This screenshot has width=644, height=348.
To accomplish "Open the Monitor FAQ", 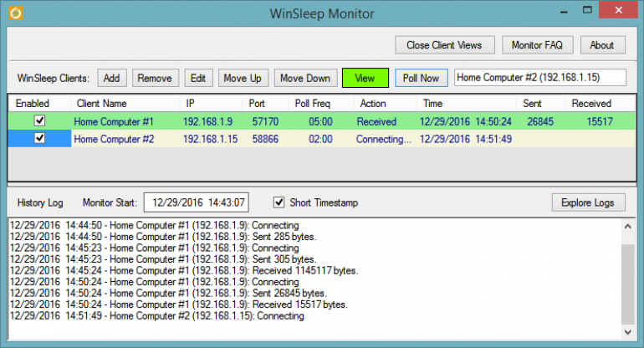I will click(x=537, y=45).
